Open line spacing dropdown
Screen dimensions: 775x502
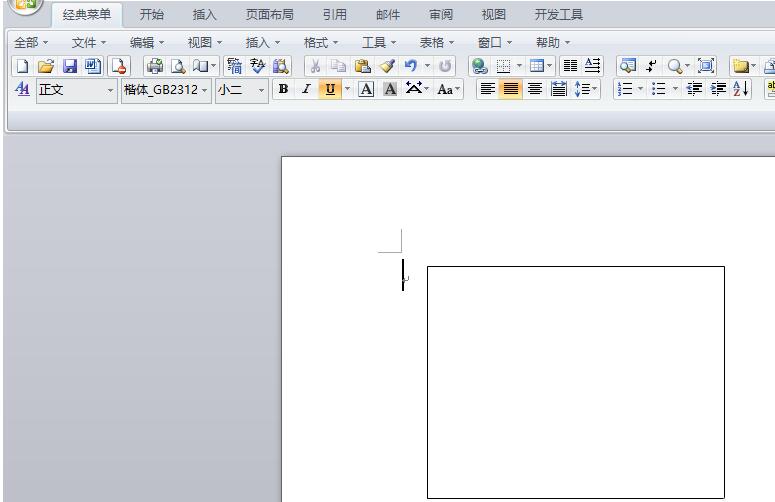[586, 89]
